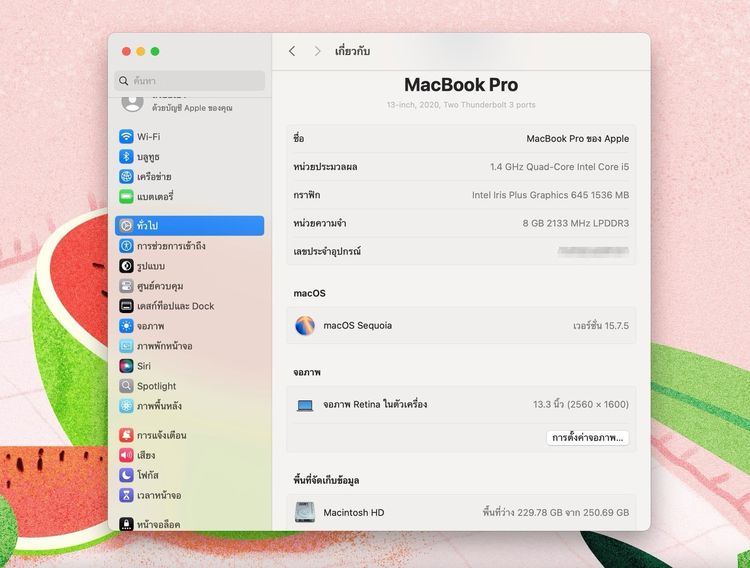Click the หน่วยประมวลผล row label

click(325, 167)
